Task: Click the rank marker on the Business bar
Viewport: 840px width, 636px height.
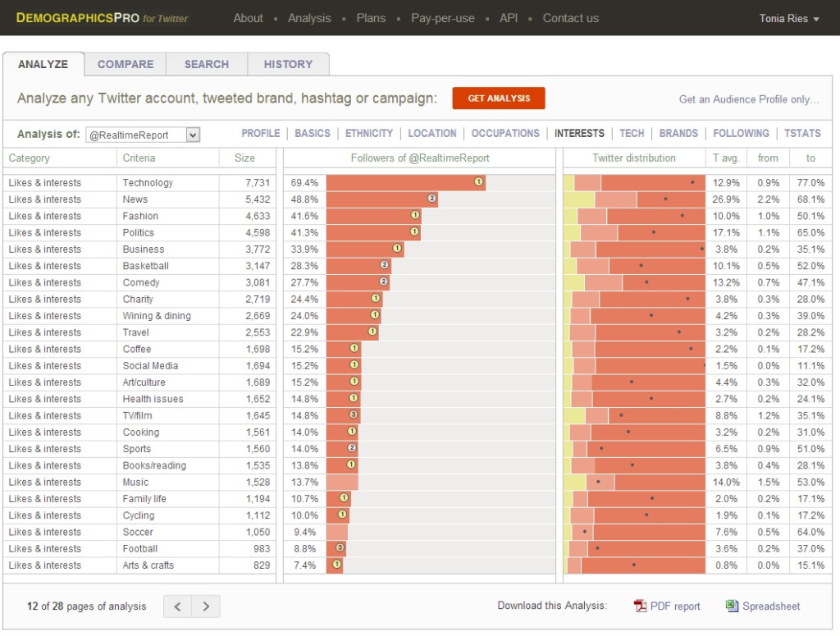Action: tap(396, 249)
